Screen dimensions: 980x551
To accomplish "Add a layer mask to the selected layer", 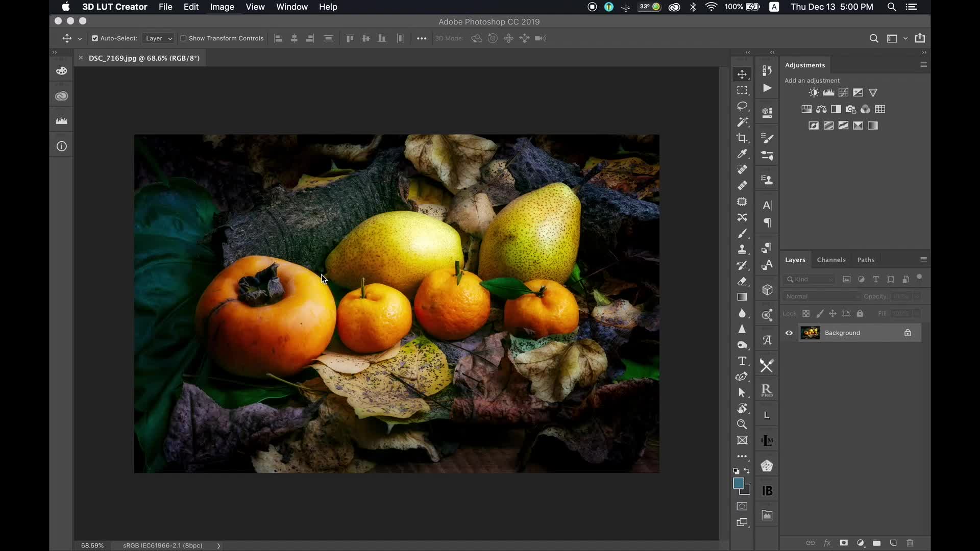I will (x=844, y=543).
